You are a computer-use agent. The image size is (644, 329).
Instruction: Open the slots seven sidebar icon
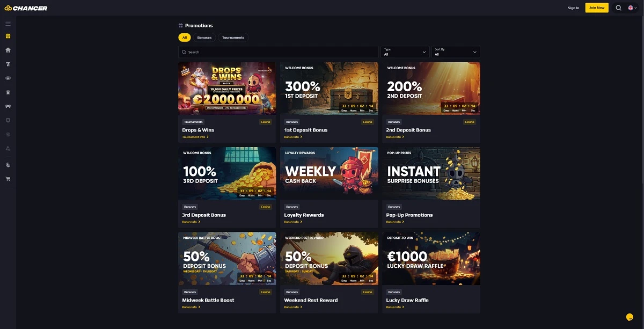pyautogui.click(x=8, y=64)
